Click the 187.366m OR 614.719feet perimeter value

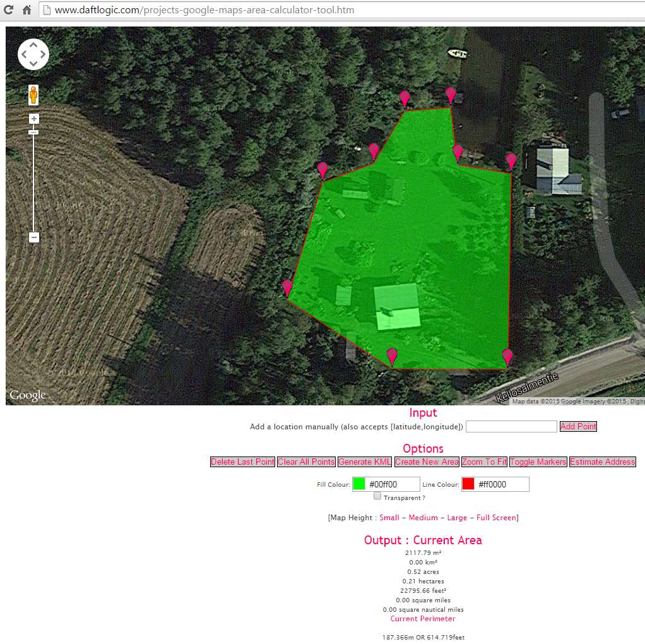point(423,637)
